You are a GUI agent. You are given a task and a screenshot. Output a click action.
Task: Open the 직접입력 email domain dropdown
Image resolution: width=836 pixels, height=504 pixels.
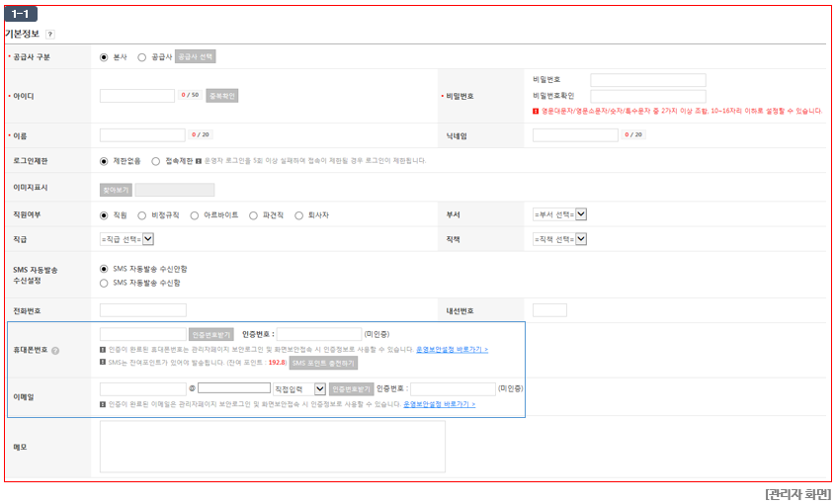299,389
